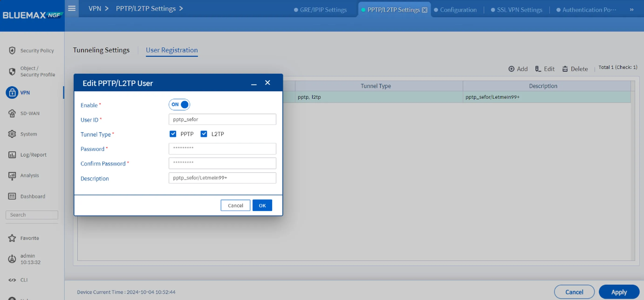Viewport: 644px width, 300px height.
Task: Click Cancel in the dialog
Action: tap(235, 205)
